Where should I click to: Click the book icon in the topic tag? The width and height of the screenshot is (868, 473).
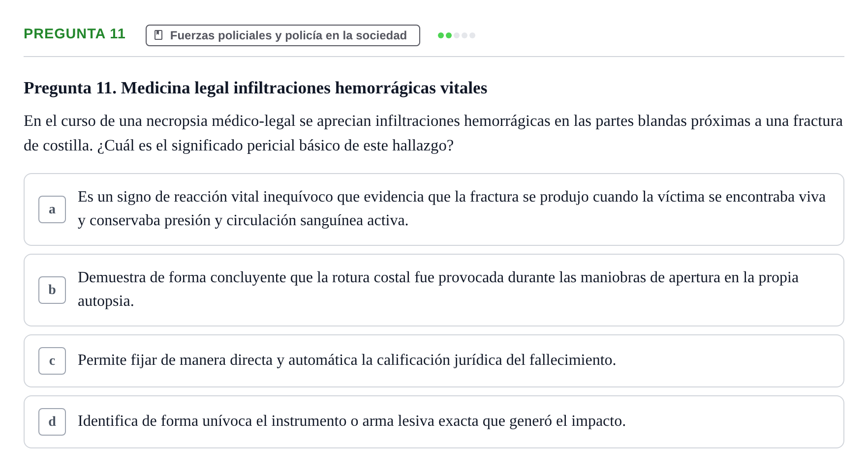coord(158,35)
